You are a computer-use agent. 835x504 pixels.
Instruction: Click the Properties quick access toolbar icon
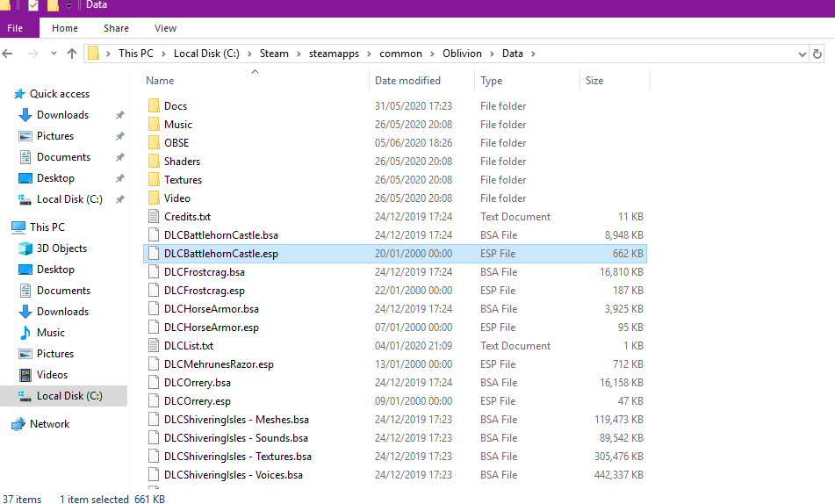click(33, 5)
